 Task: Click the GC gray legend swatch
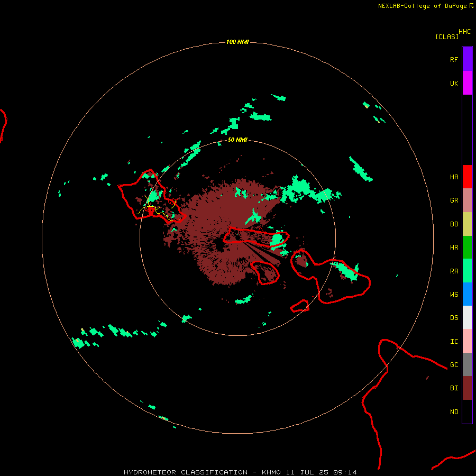pyautogui.click(x=467, y=364)
